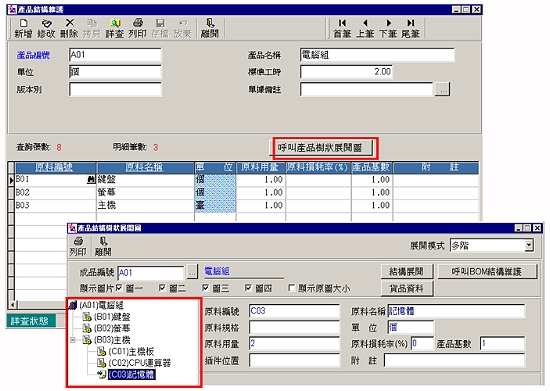The width and height of the screenshot is (550, 391).
Task: Click the 修改 (edit) toolbar icon
Action: click(46, 28)
